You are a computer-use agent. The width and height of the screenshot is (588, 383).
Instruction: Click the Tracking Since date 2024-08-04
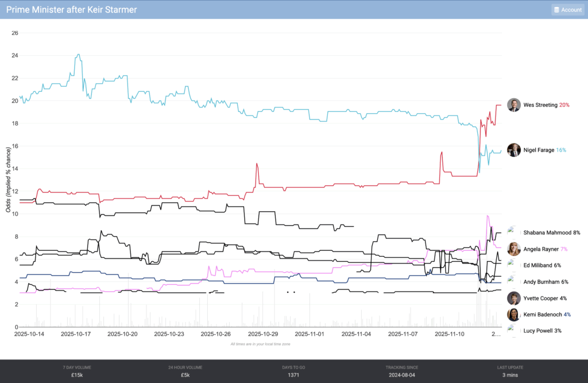click(x=402, y=375)
